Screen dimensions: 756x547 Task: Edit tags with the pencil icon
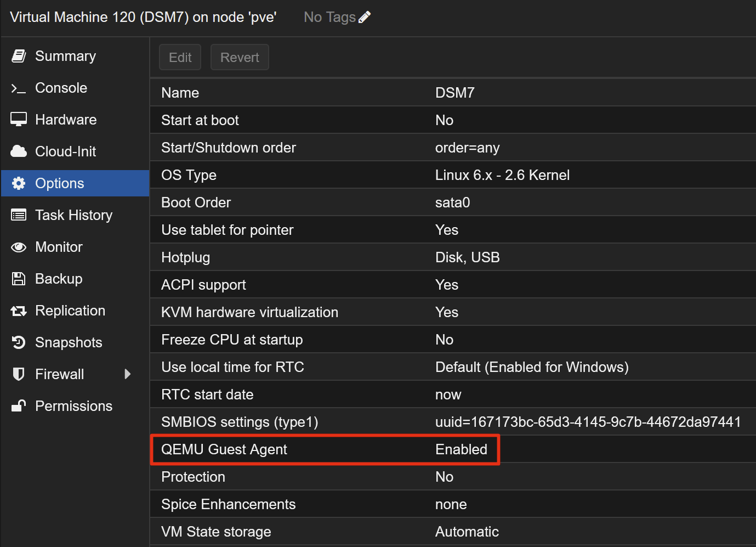365,18
